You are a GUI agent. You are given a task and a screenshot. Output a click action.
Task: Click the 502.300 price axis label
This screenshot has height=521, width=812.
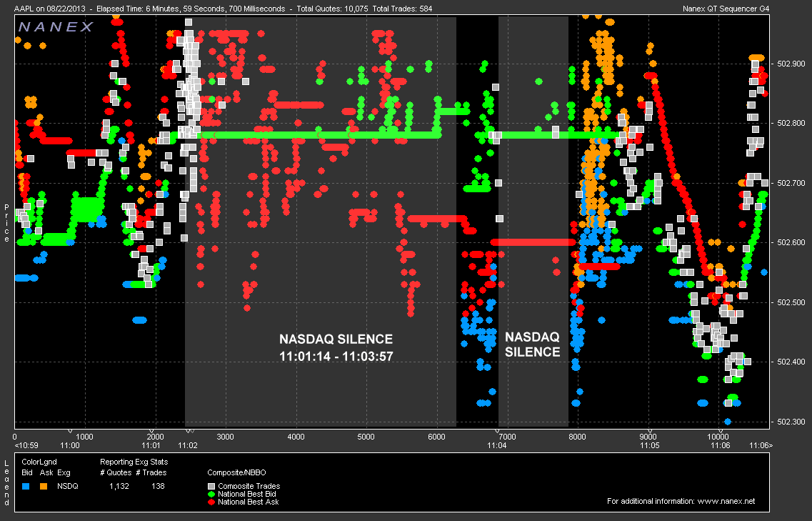791,422
